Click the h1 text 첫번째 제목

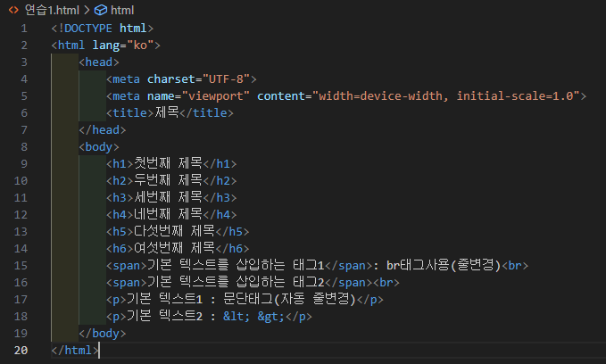pos(168,163)
